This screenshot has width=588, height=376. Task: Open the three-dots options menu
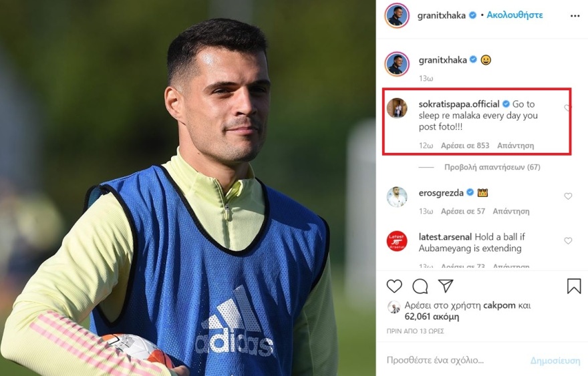pyautogui.click(x=575, y=16)
